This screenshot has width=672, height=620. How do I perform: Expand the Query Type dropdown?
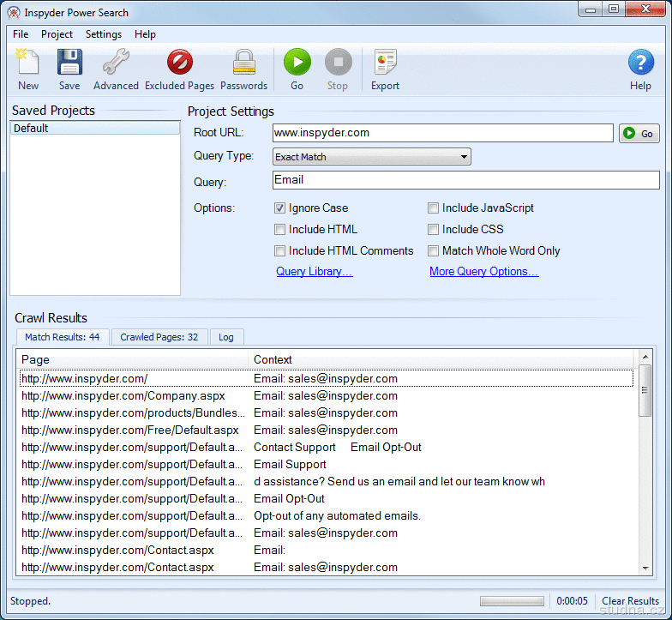(x=371, y=157)
